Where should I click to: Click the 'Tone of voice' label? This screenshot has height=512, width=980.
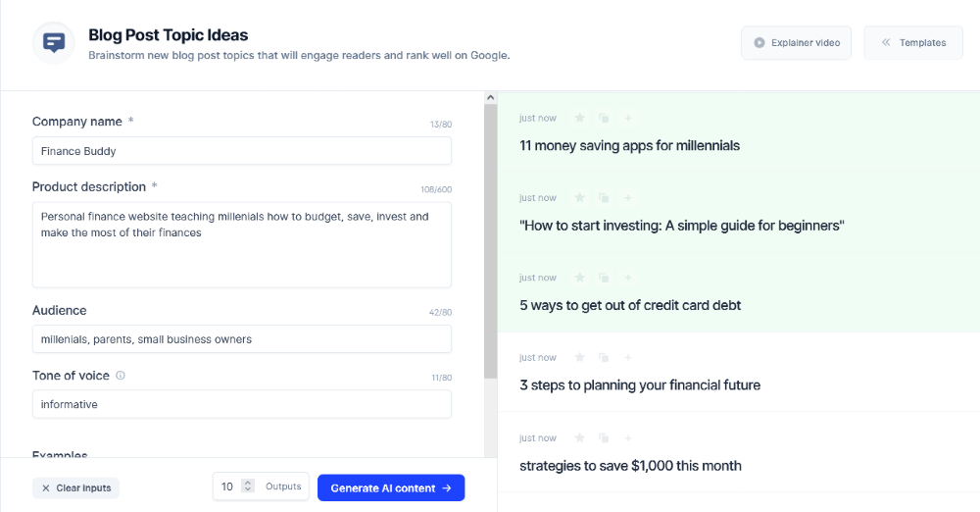point(71,376)
